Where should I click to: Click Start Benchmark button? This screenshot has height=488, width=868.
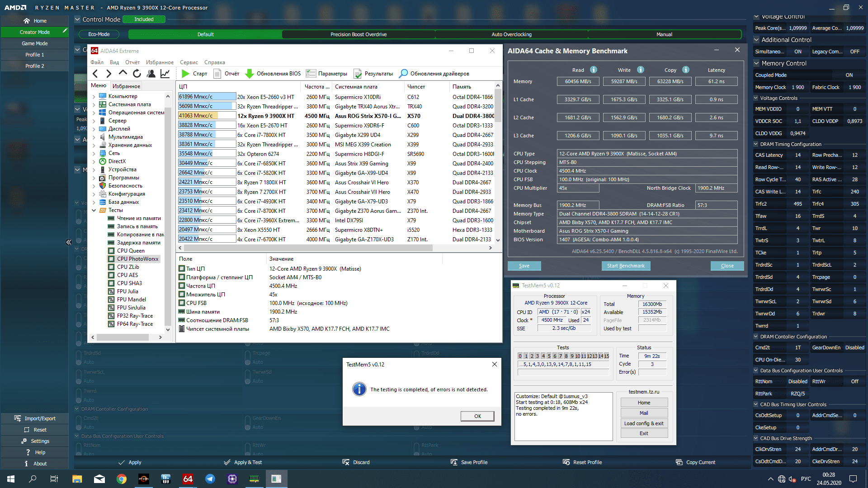pos(626,266)
